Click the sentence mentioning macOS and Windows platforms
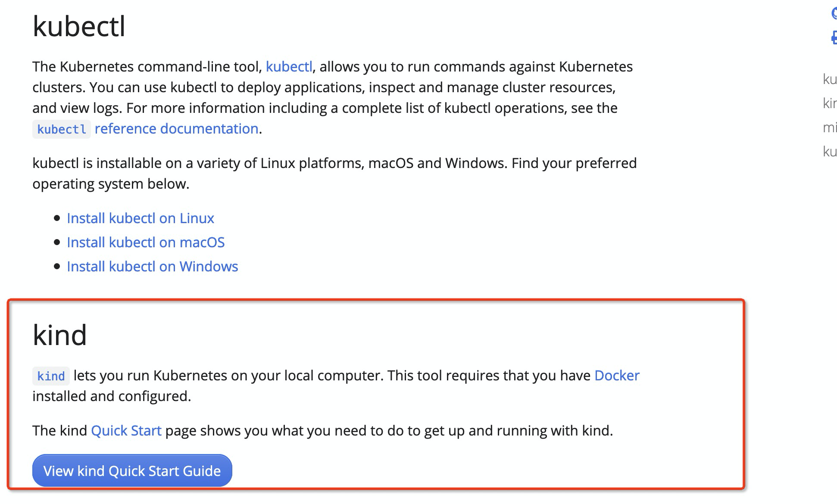Viewport: 837px width, 504px height. click(334, 174)
